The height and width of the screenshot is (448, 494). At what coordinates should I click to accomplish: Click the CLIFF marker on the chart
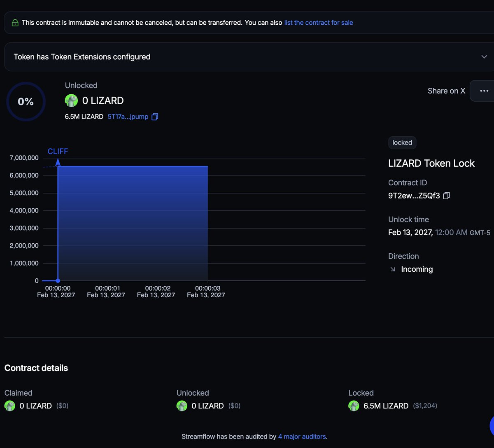tap(58, 151)
